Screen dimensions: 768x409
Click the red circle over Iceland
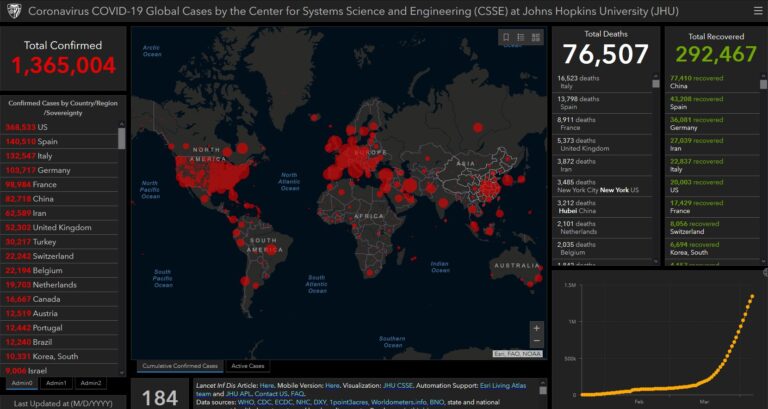coord(314,117)
